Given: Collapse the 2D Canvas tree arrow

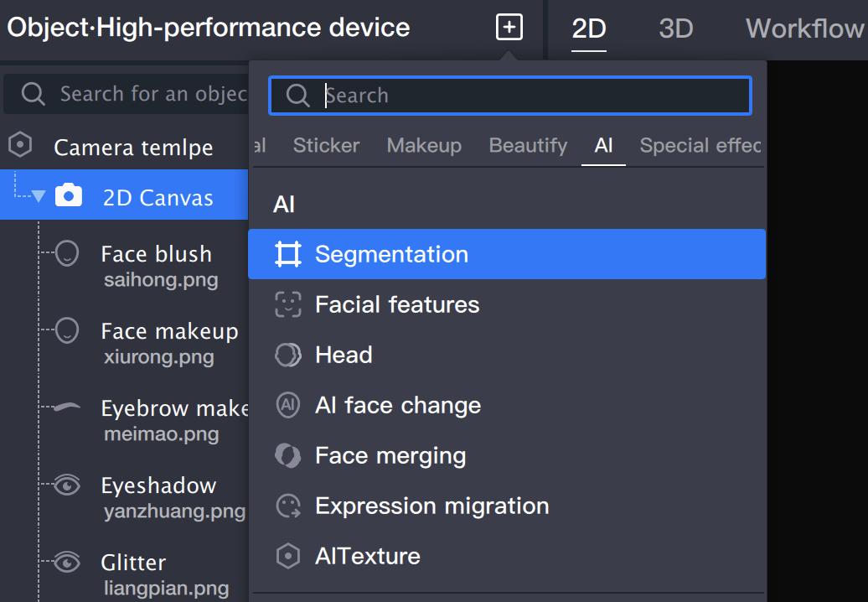Looking at the screenshot, I should [39, 197].
